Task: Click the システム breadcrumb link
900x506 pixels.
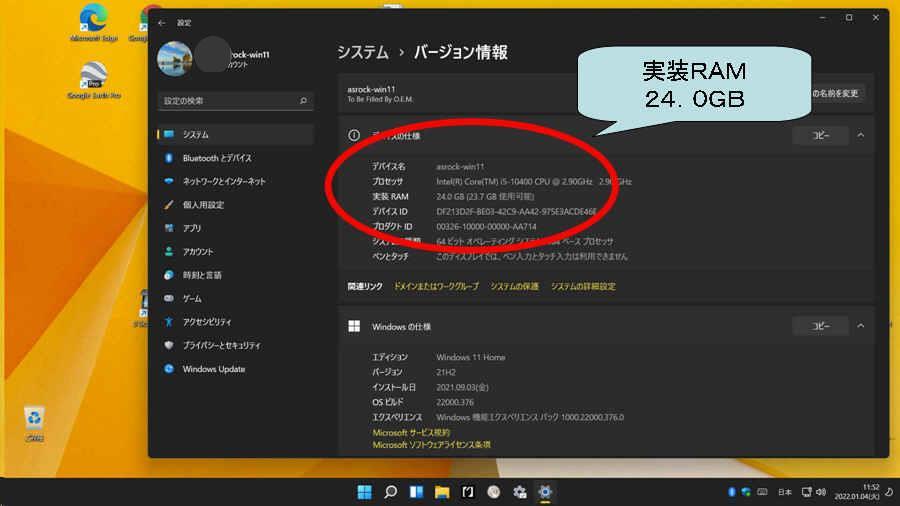Action: click(x=363, y=52)
